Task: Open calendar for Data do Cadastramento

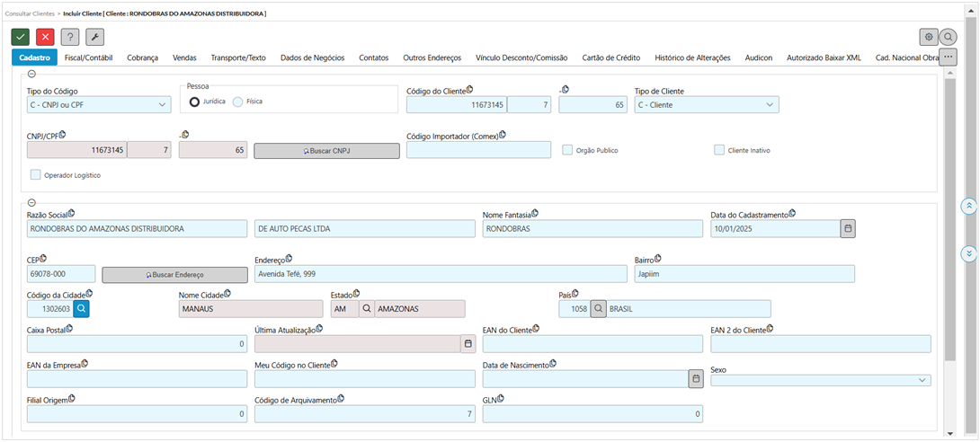Action: tap(847, 229)
